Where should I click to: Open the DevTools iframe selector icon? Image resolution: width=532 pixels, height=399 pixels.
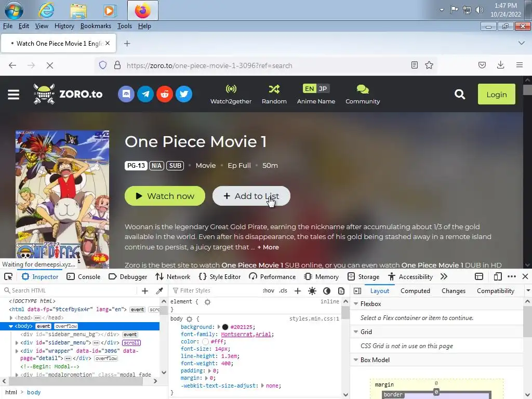[478, 276]
